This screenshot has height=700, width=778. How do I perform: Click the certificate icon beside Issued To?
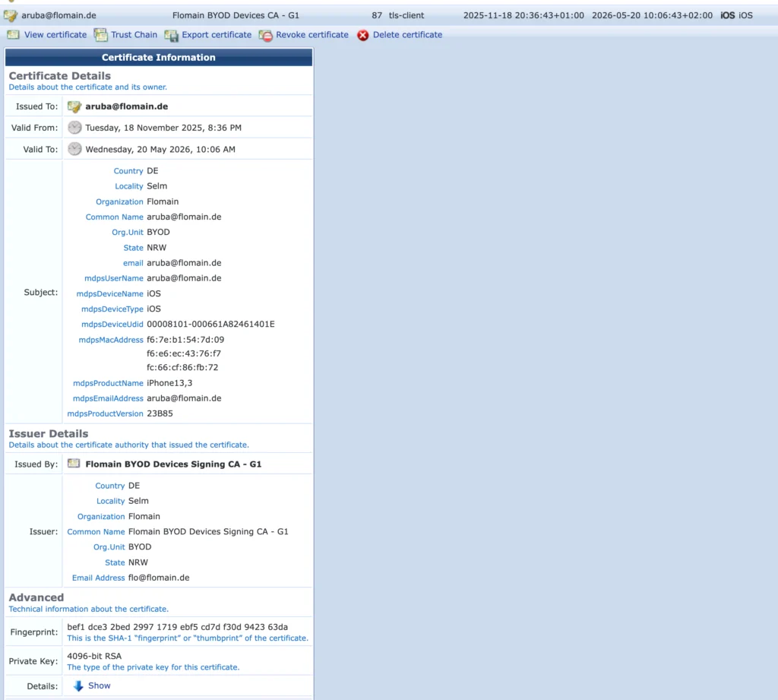pyautogui.click(x=74, y=106)
